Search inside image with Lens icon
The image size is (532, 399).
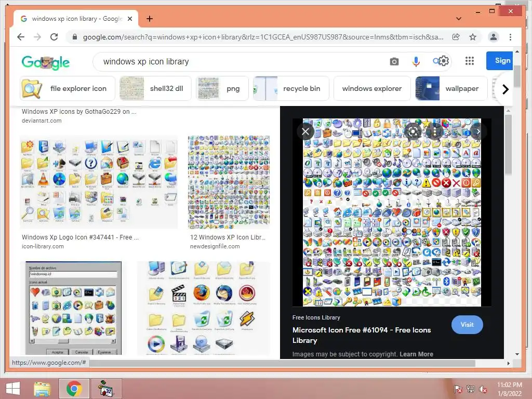(413, 131)
